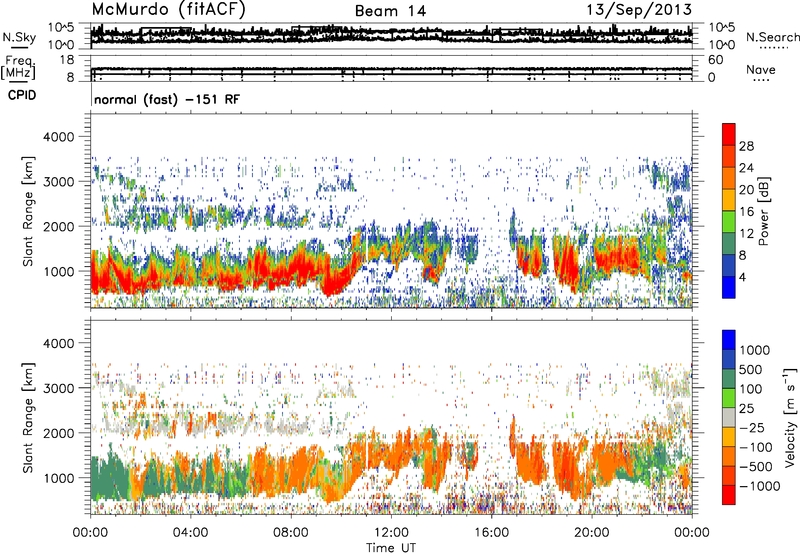
Task: Click the '08:00' time axis tick label
Action: (x=290, y=532)
